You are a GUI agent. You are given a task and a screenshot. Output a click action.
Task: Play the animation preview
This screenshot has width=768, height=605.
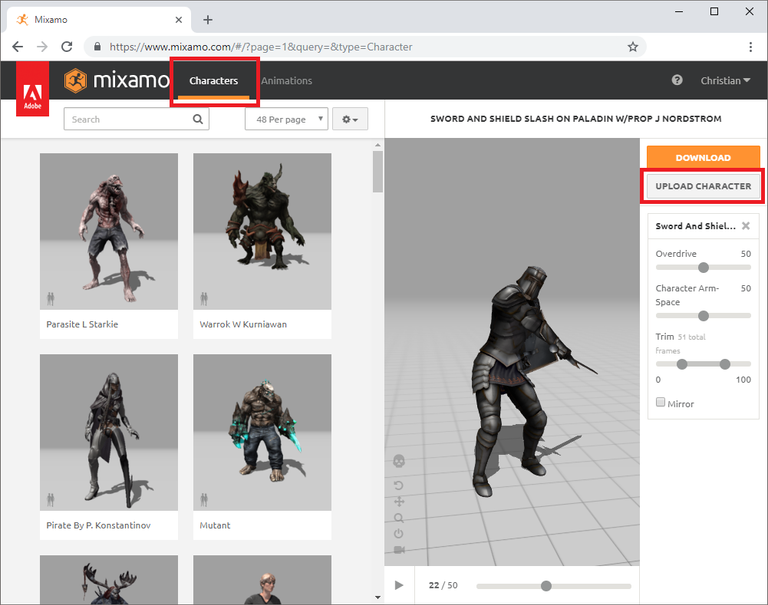tap(399, 585)
